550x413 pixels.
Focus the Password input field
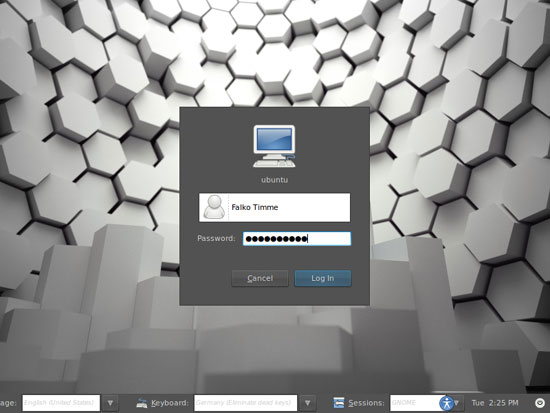coord(297,239)
